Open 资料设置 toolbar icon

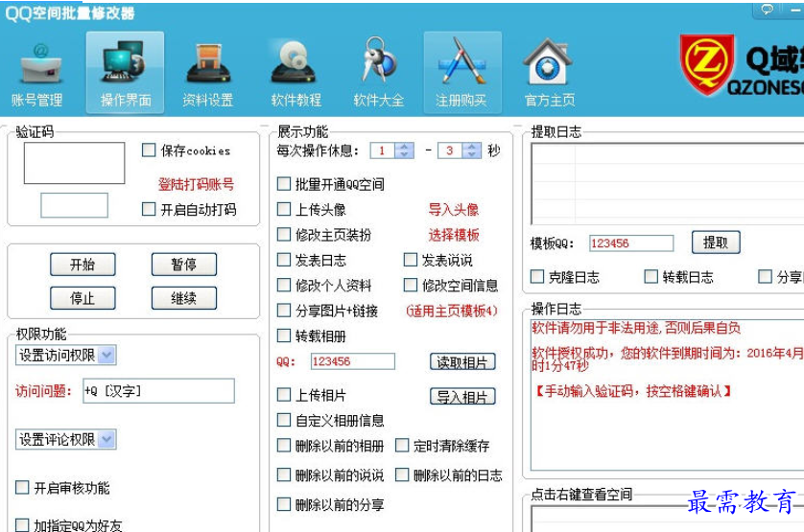pyautogui.click(x=208, y=73)
